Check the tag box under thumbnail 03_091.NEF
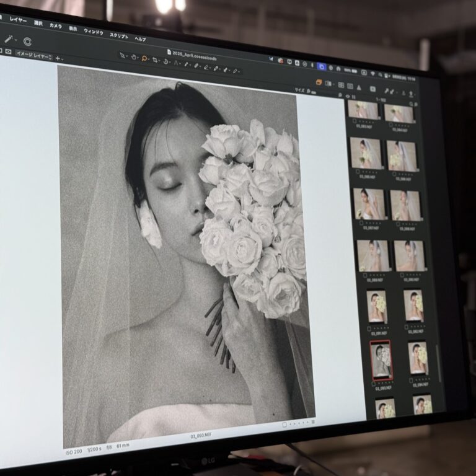 point(370,329)
